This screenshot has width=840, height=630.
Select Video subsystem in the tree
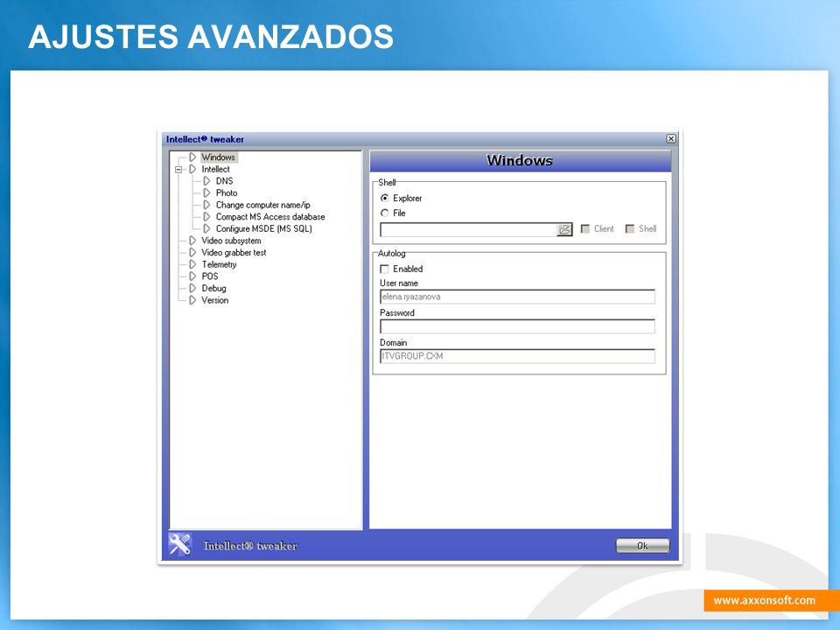click(x=231, y=241)
